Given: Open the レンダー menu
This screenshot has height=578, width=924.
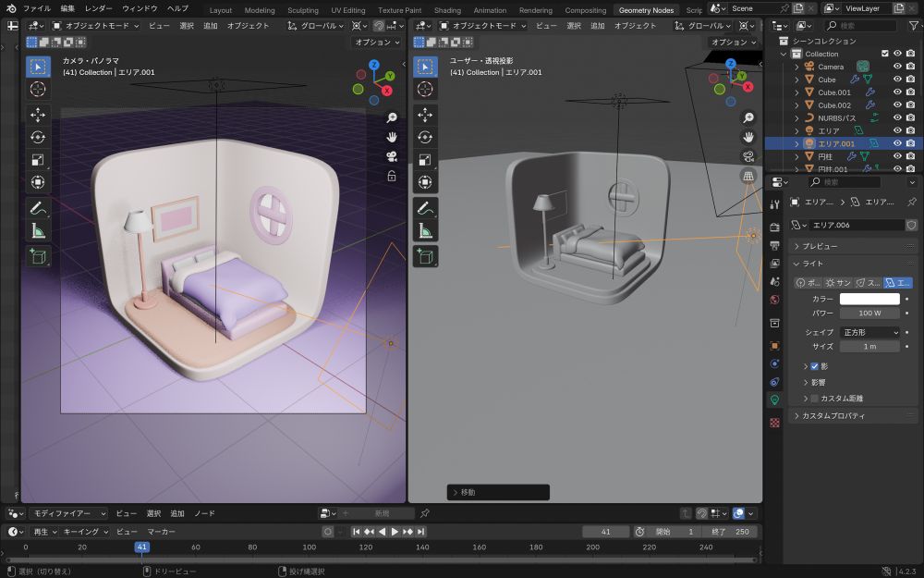Looking at the screenshot, I should (x=99, y=8).
